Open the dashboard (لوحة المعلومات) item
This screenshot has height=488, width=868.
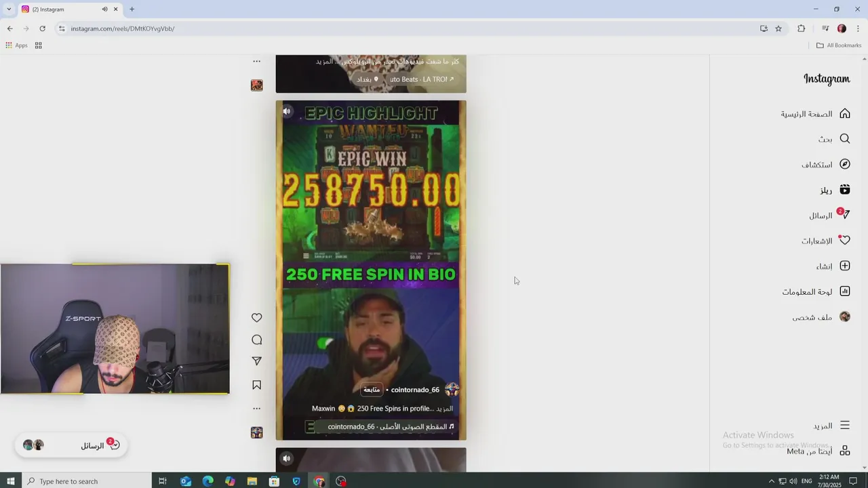pos(816,292)
